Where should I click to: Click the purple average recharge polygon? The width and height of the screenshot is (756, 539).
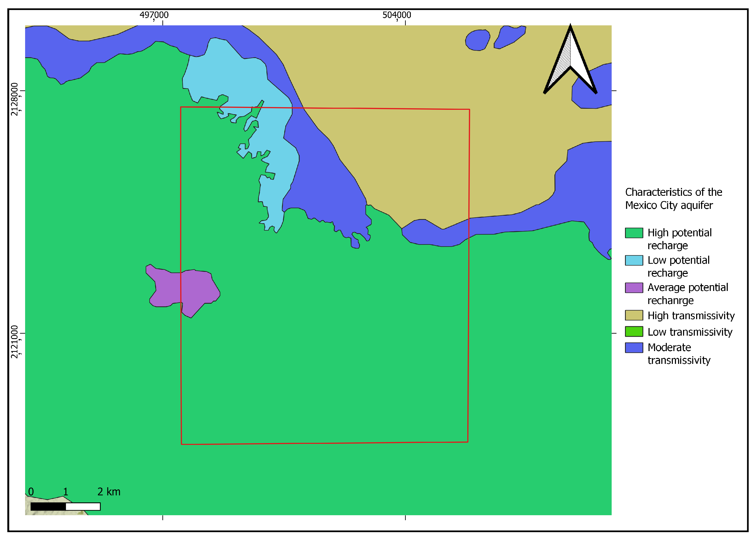click(x=184, y=287)
